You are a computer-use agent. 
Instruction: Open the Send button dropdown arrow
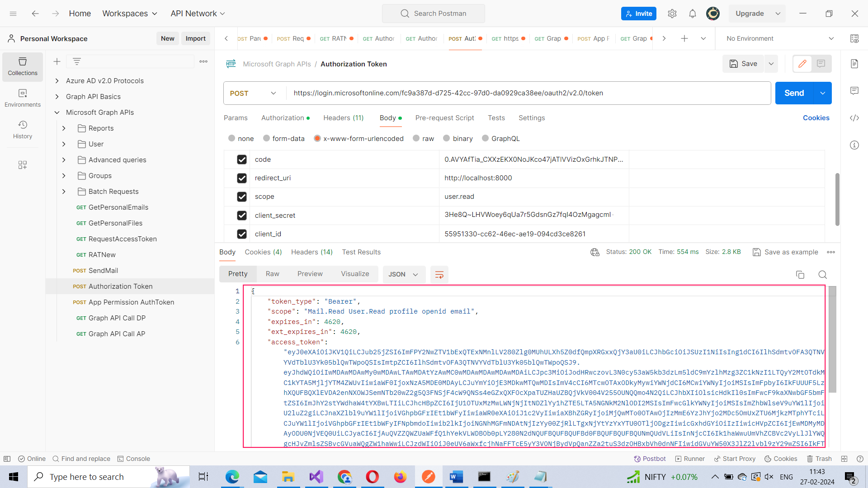[823, 93]
